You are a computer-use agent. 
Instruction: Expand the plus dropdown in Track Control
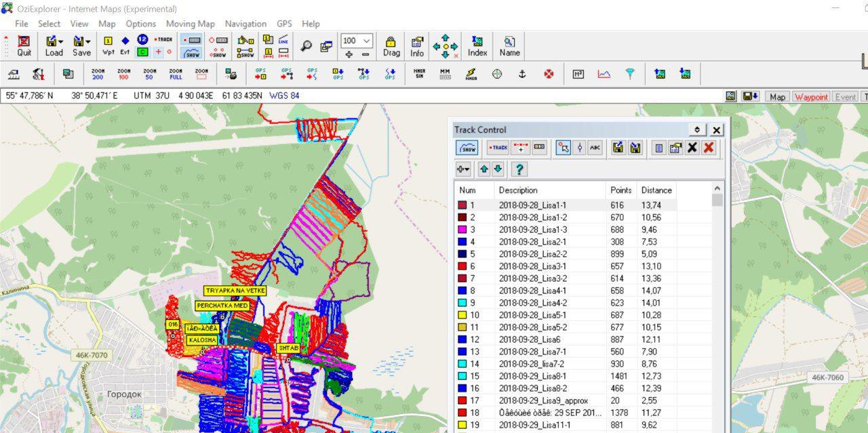(463, 169)
